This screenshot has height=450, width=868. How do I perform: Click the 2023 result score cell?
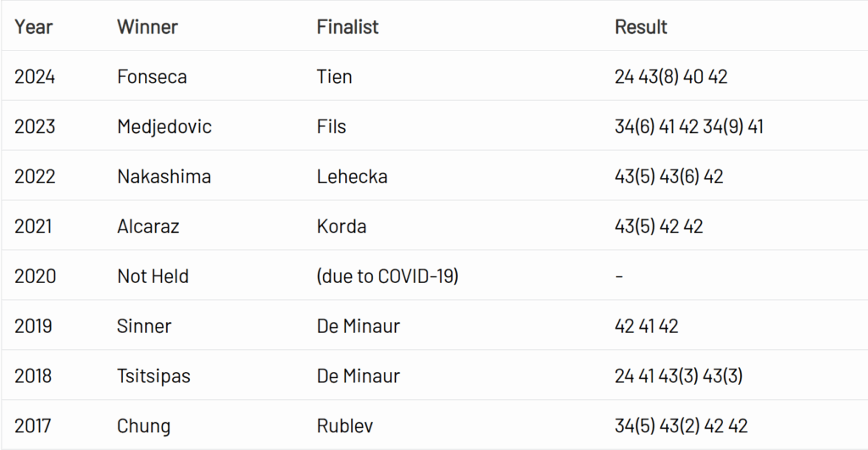[x=689, y=127]
